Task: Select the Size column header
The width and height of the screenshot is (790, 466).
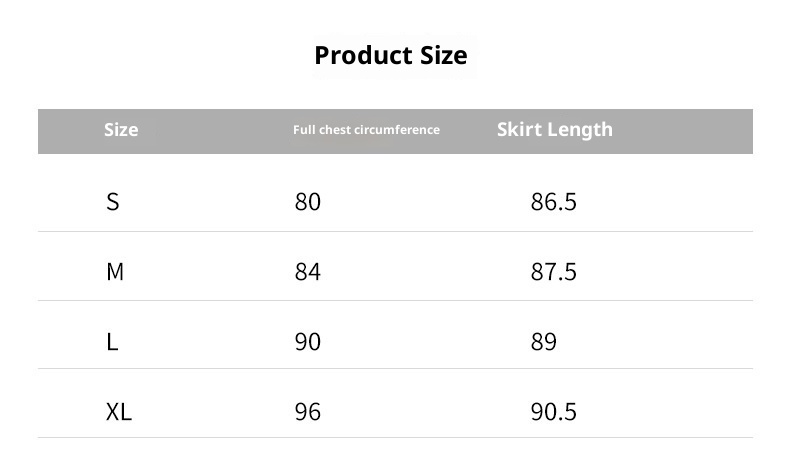Action: 121,130
